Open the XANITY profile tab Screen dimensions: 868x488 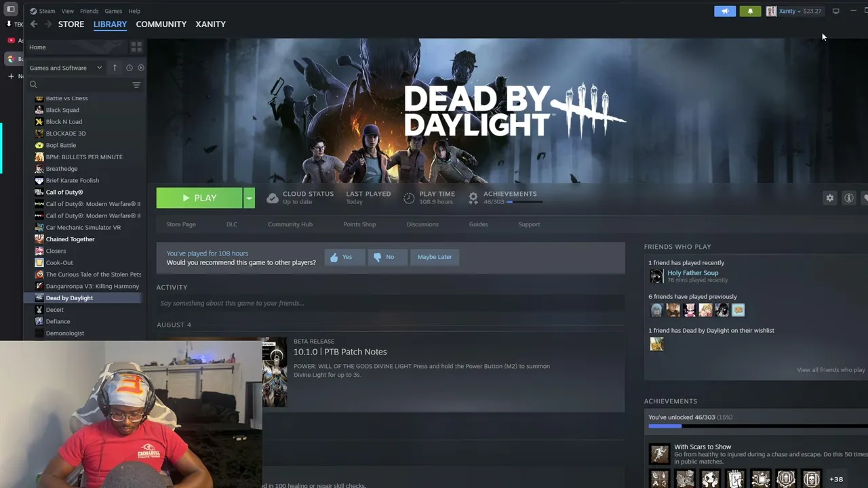pyautogui.click(x=210, y=24)
